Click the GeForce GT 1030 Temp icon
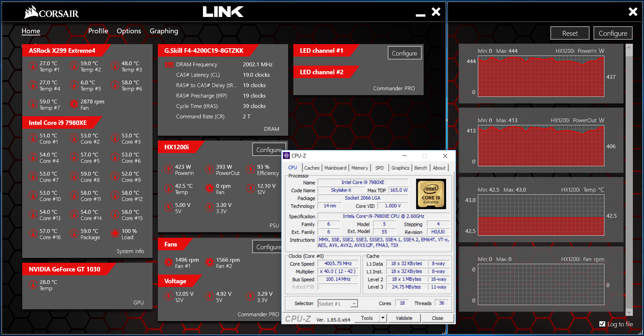 (33, 285)
